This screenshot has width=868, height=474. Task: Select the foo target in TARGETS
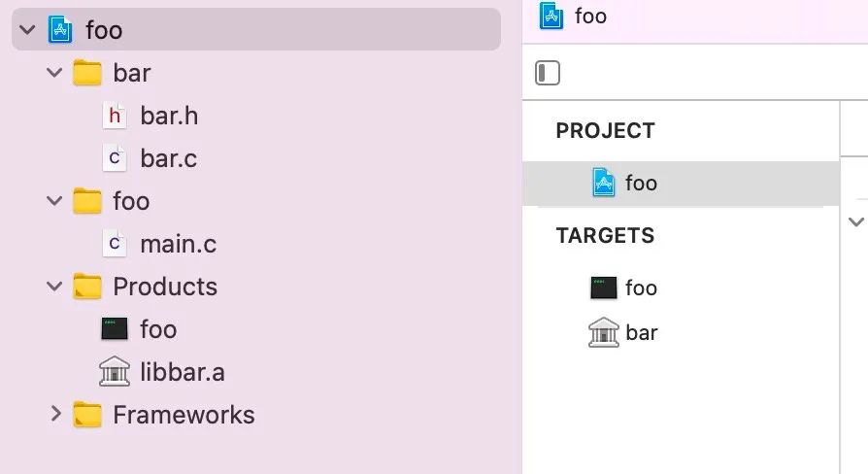(x=641, y=288)
